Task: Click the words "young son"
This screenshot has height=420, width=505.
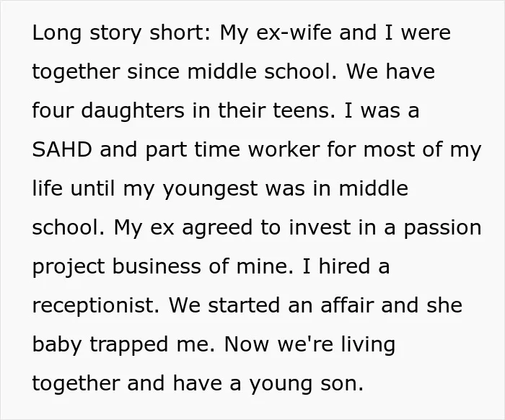Action: [x=306, y=384]
